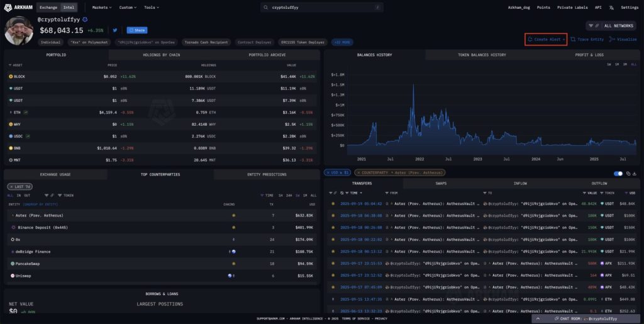This screenshot has width=644, height=324.
Task: Remove the LAST 7d filter chip
Action: click(x=11, y=187)
